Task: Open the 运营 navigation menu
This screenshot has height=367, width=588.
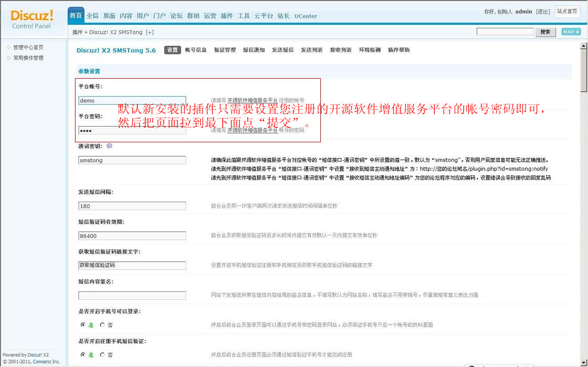Action: (210, 16)
